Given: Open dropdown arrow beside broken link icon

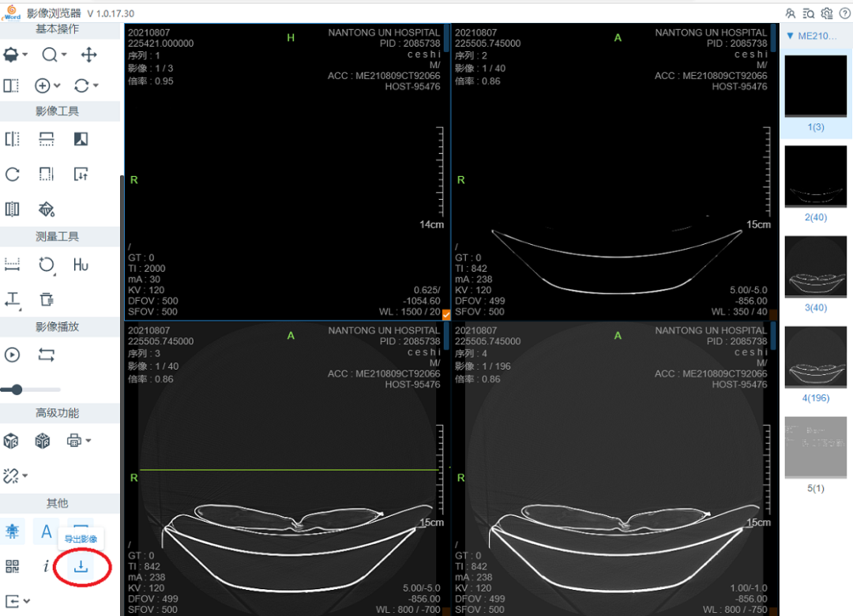Looking at the screenshot, I should 24,476.
